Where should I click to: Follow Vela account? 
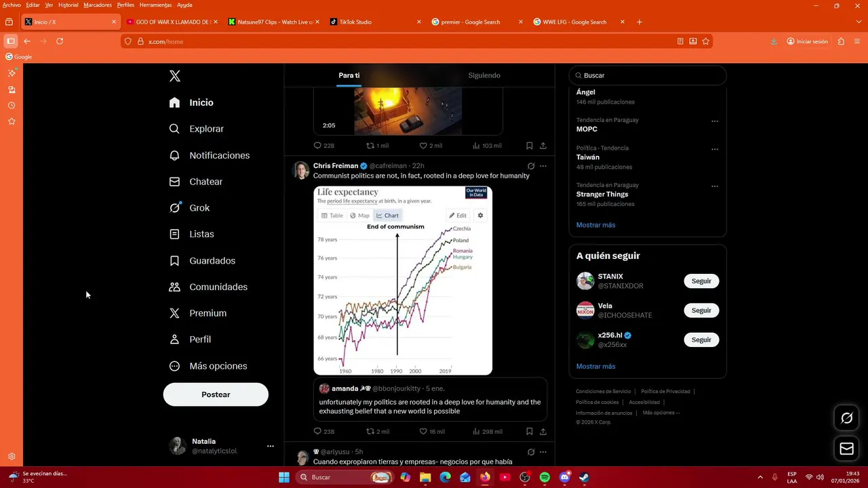coord(701,310)
